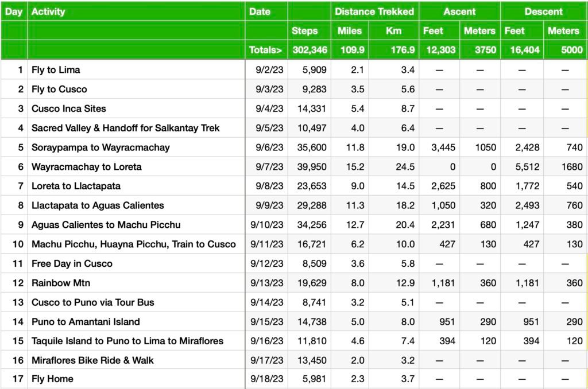Select the 'Ascent' group header
This screenshot has width=588, height=389.
(x=459, y=11)
